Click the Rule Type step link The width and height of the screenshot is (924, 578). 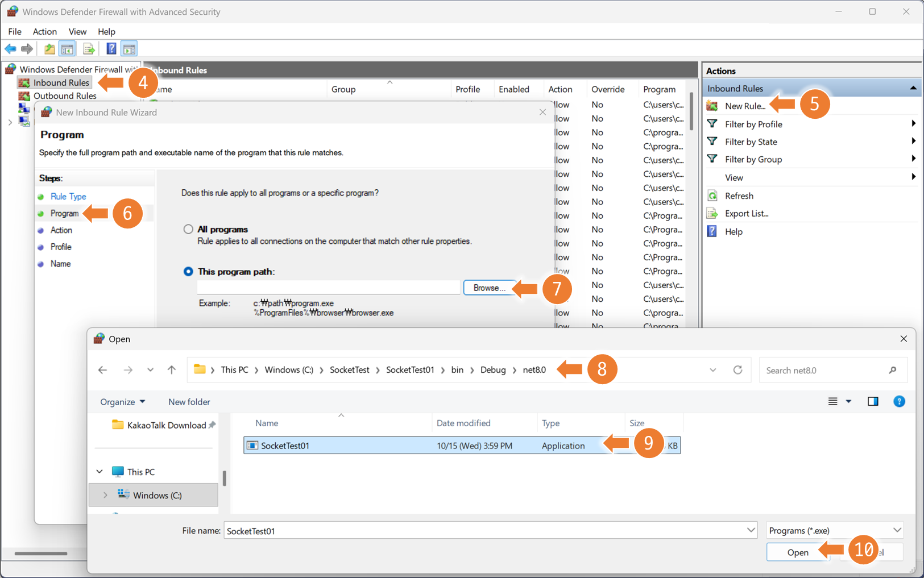coord(68,196)
